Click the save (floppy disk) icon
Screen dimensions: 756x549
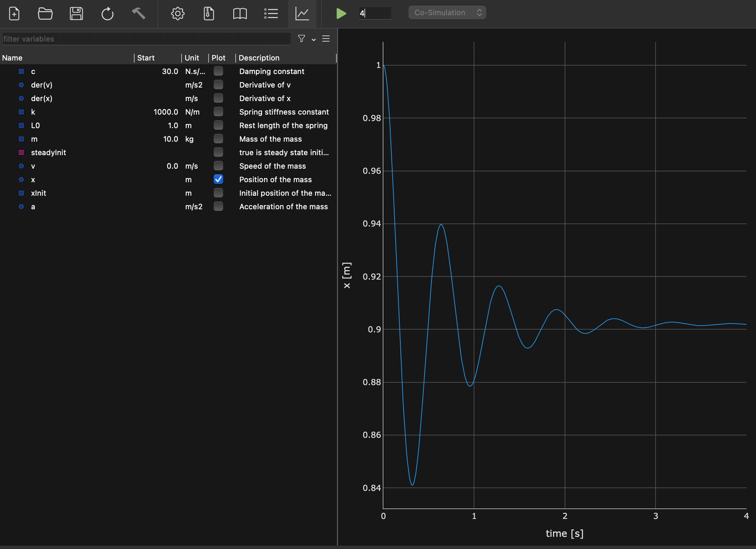pyautogui.click(x=76, y=14)
